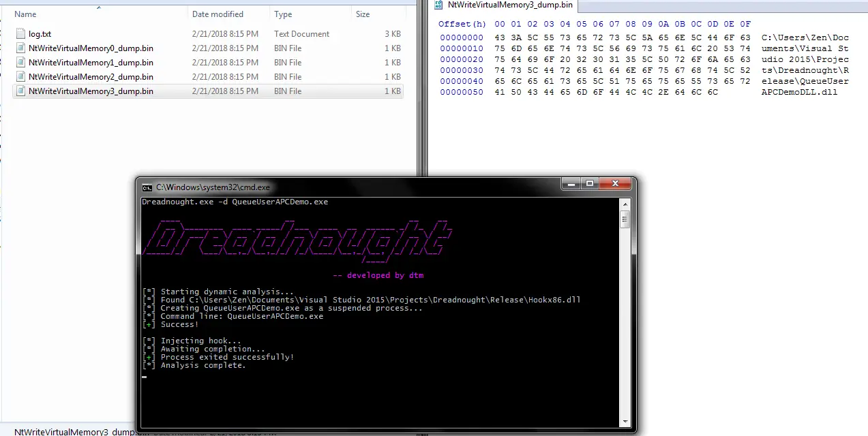
Task: Click the NtWriteVirtualMemory3_dump.bin file icon
Action: coord(21,91)
